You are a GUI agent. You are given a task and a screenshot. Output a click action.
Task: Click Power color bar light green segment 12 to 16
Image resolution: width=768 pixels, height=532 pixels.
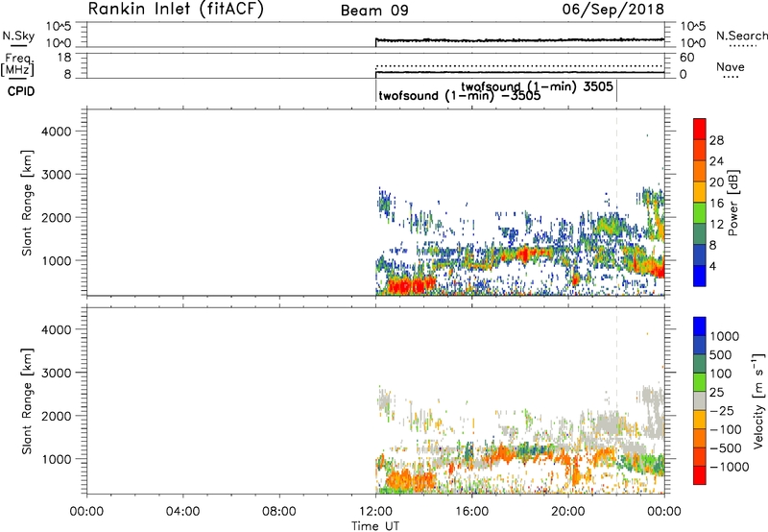pyautogui.click(x=700, y=213)
